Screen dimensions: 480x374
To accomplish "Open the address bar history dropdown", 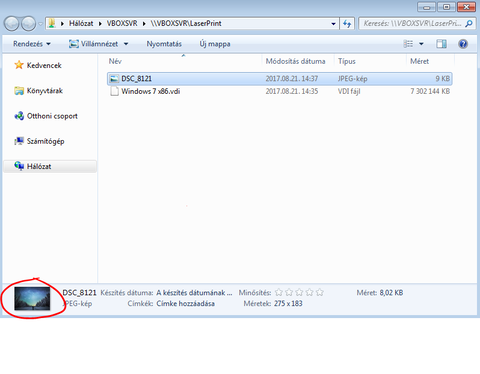I will (333, 24).
